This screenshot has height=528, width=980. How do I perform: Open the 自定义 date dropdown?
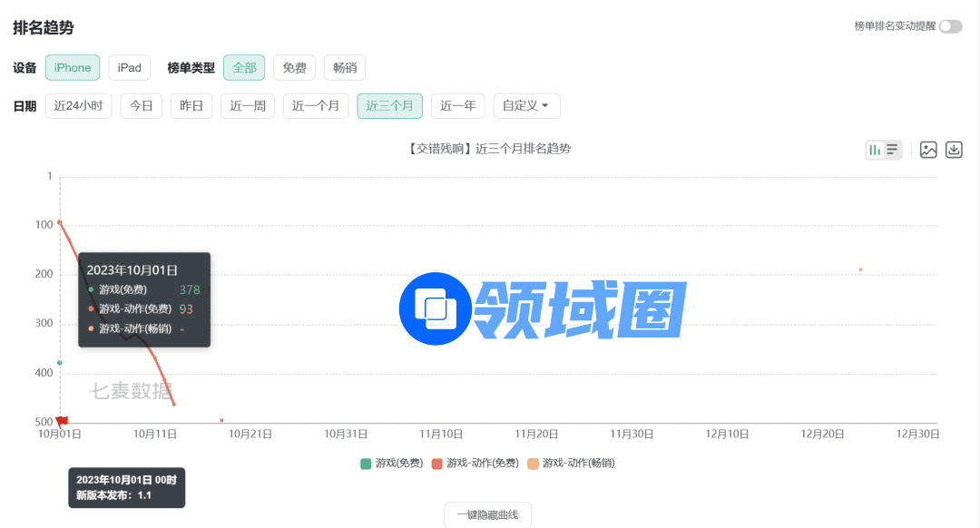[526, 106]
